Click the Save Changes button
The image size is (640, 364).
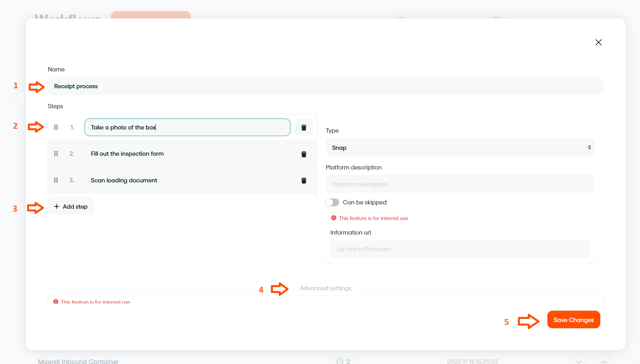coord(573,320)
